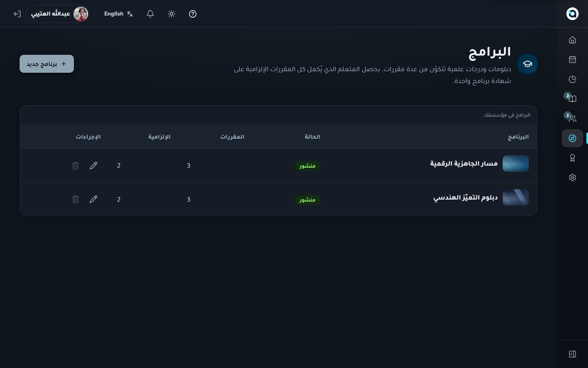Open the certificates award ribbon icon
Screen dimensions: 588x368
tap(572, 158)
